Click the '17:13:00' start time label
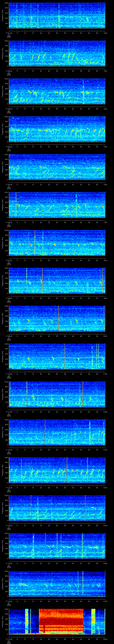The width and height of the screenshot is (114, 644). click(x=9, y=488)
